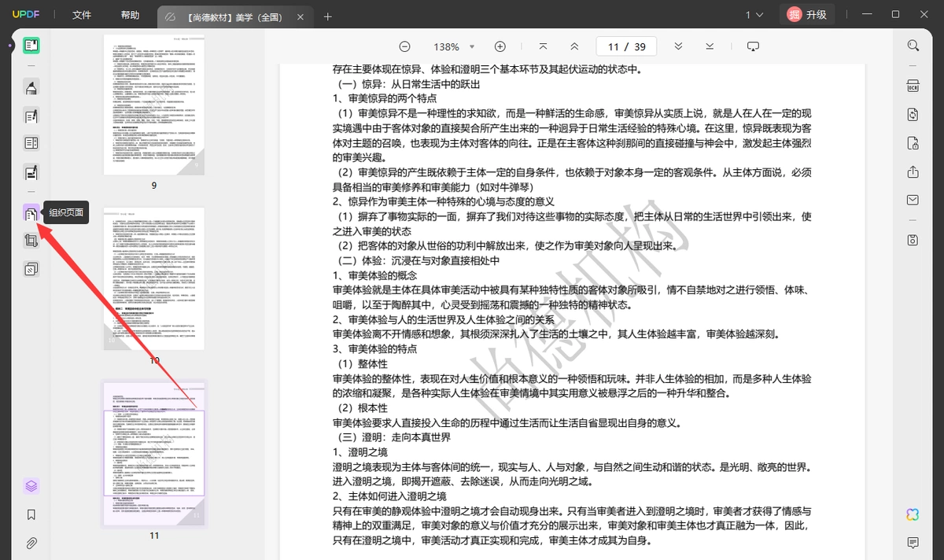Go to the previous page
This screenshot has height=560, width=944.
pyautogui.click(x=574, y=46)
